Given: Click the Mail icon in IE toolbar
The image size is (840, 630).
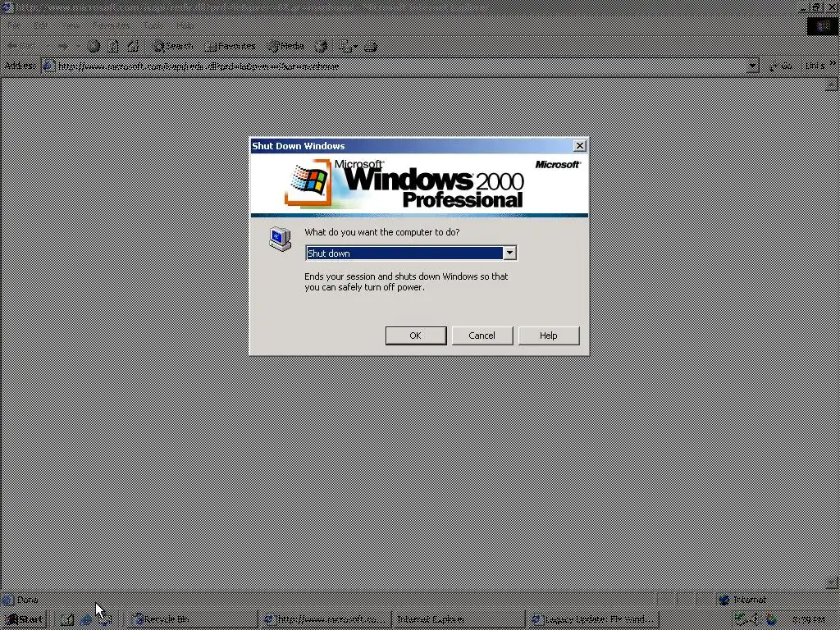Looking at the screenshot, I should 345,46.
